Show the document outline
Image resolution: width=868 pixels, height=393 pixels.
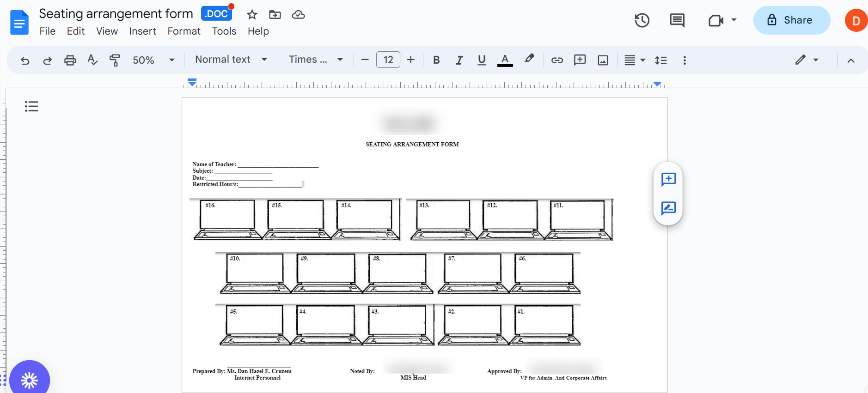(31, 107)
